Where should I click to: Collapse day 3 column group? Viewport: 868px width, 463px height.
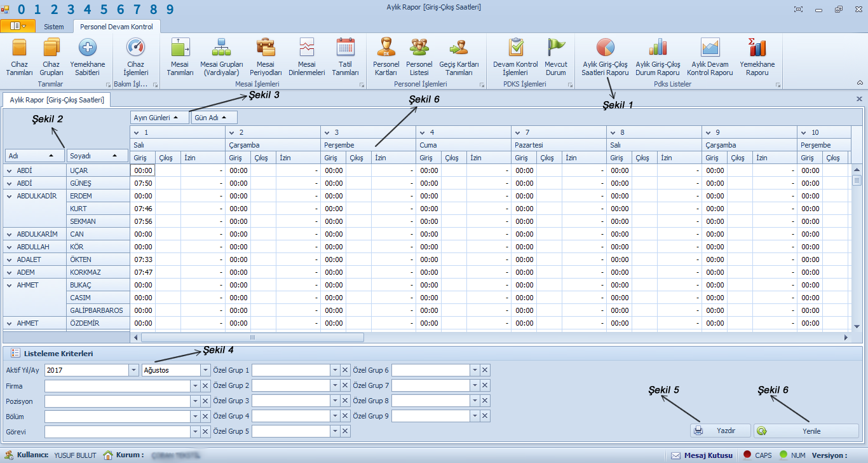pyautogui.click(x=327, y=132)
